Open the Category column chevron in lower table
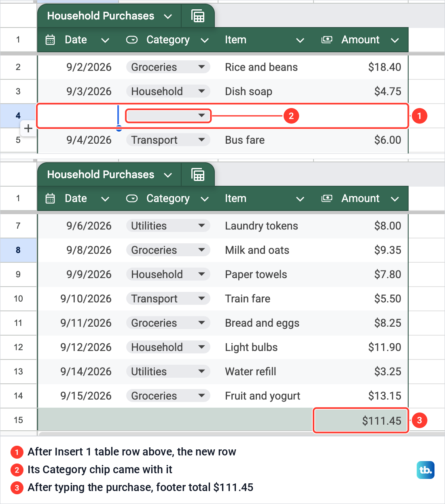 tap(205, 199)
